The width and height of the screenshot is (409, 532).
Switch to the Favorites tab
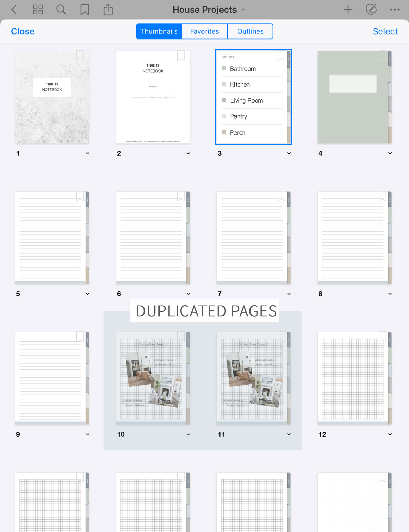[x=204, y=31]
